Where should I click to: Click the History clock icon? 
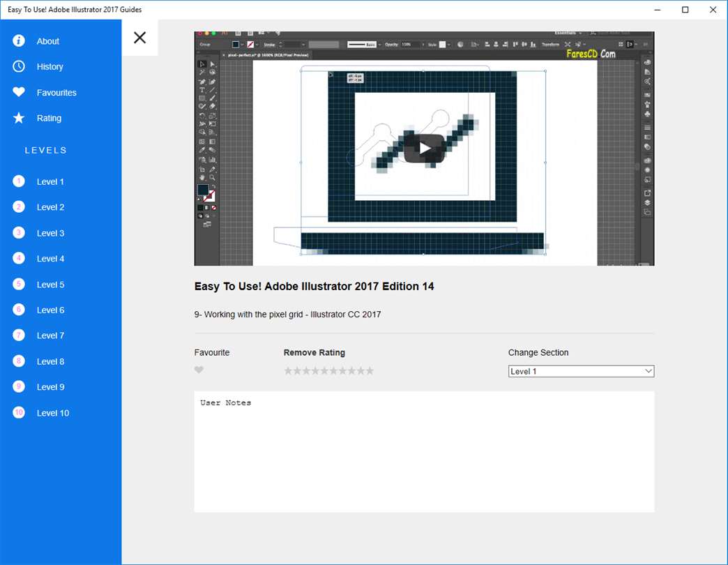(19, 66)
